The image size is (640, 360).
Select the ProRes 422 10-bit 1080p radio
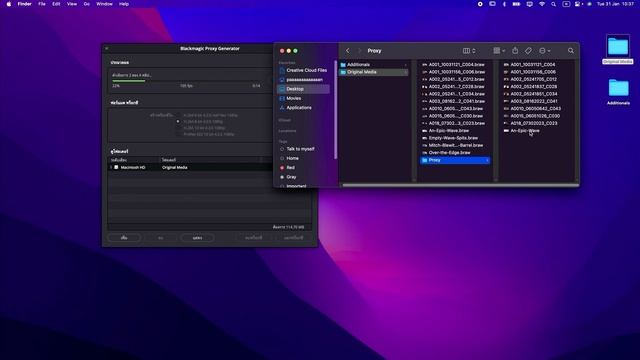click(x=178, y=134)
